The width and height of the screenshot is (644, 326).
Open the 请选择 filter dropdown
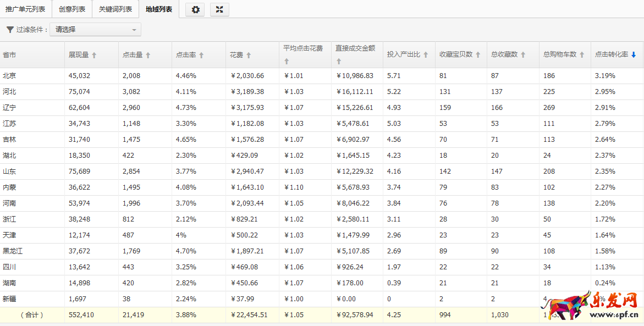[95, 30]
